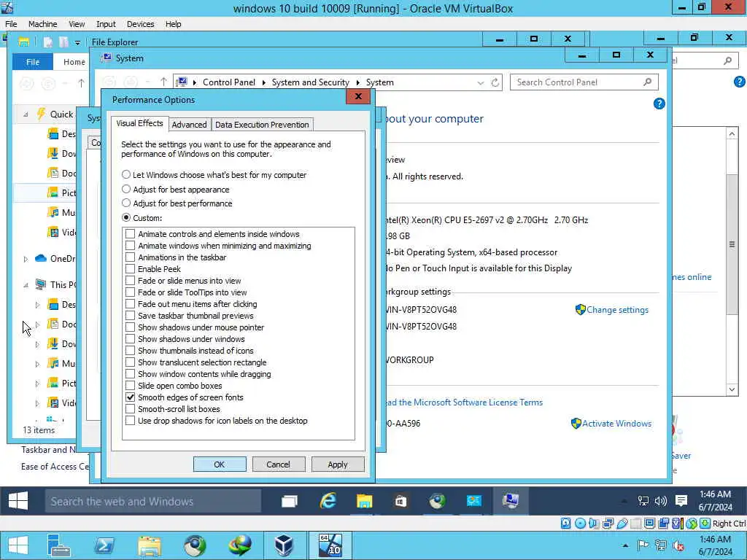
Task: Show hidden icons in guest system tray
Action: [x=624, y=501]
